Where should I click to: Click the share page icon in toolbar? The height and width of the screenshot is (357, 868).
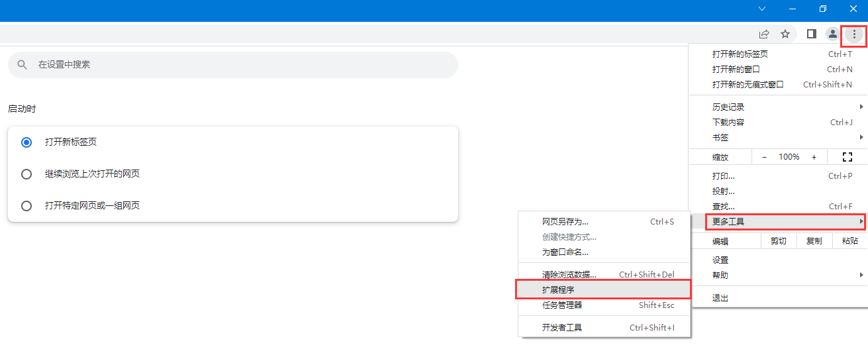(x=764, y=34)
